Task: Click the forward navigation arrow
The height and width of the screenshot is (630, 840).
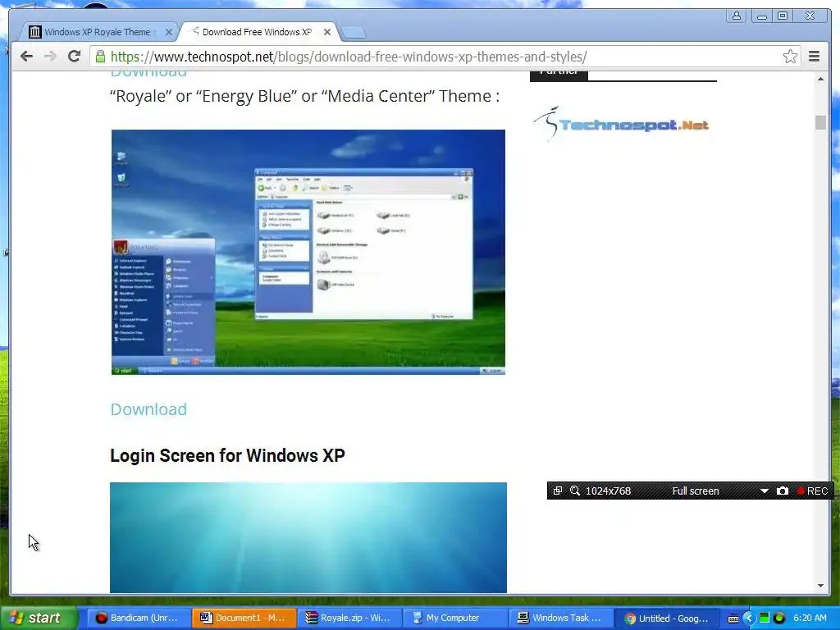Action: (x=50, y=57)
